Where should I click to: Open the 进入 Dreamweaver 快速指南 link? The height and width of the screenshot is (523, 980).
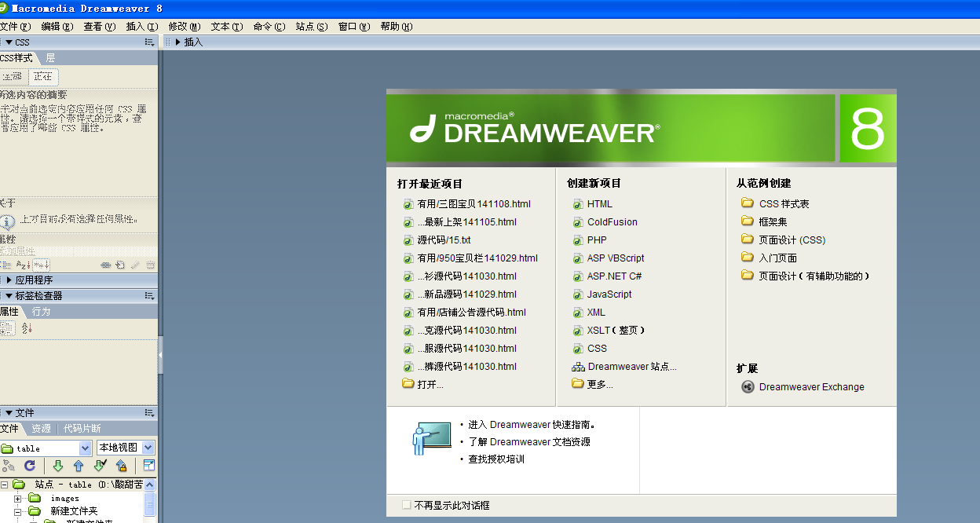(532, 425)
